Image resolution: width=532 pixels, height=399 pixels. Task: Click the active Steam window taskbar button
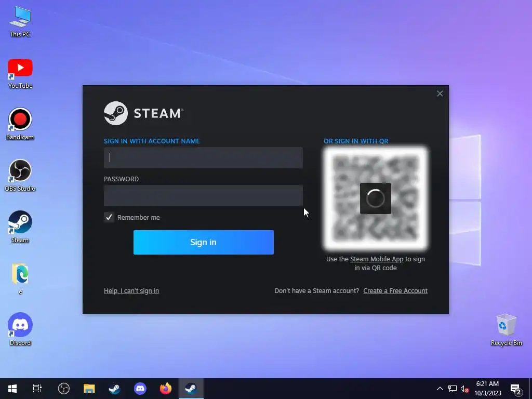pyautogui.click(x=191, y=389)
